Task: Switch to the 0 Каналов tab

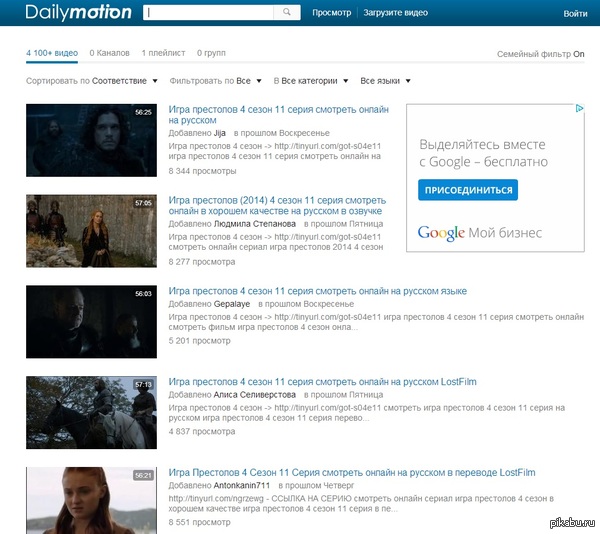Action: click(x=109, y=51)
